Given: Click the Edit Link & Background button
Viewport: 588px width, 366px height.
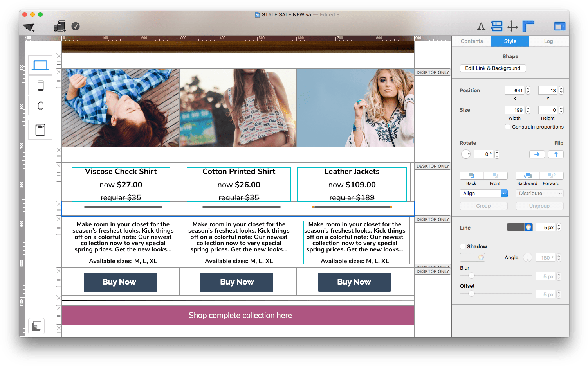Looking at the screenshot, I should 492,68.
